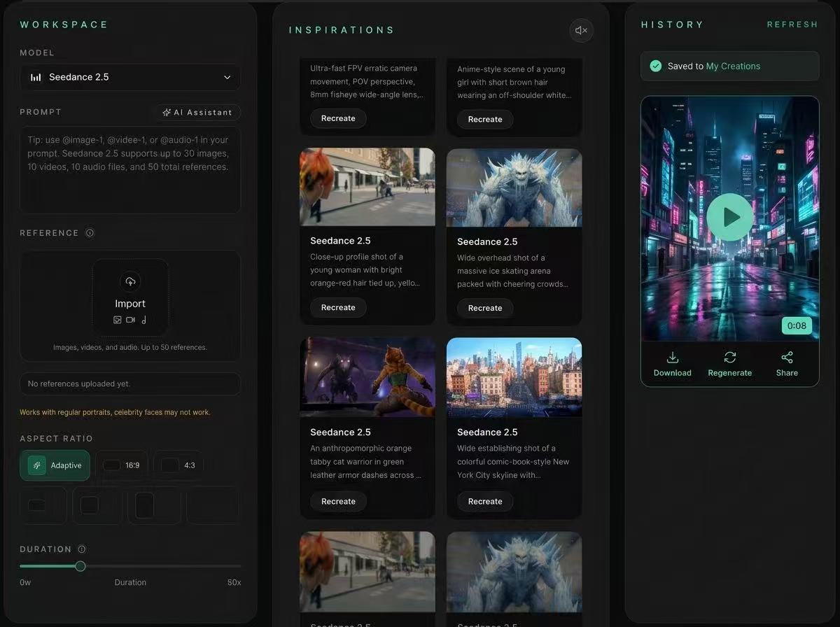Click 'Ultra-fast FPV erratic camera movement' description
840x627 pixels.
coord(367,81)
